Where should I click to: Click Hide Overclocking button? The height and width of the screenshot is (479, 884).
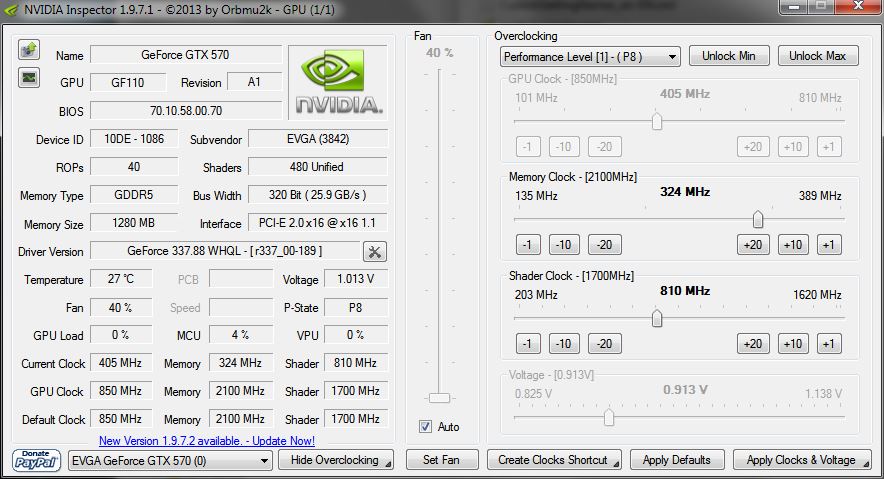tap(336, 460)
